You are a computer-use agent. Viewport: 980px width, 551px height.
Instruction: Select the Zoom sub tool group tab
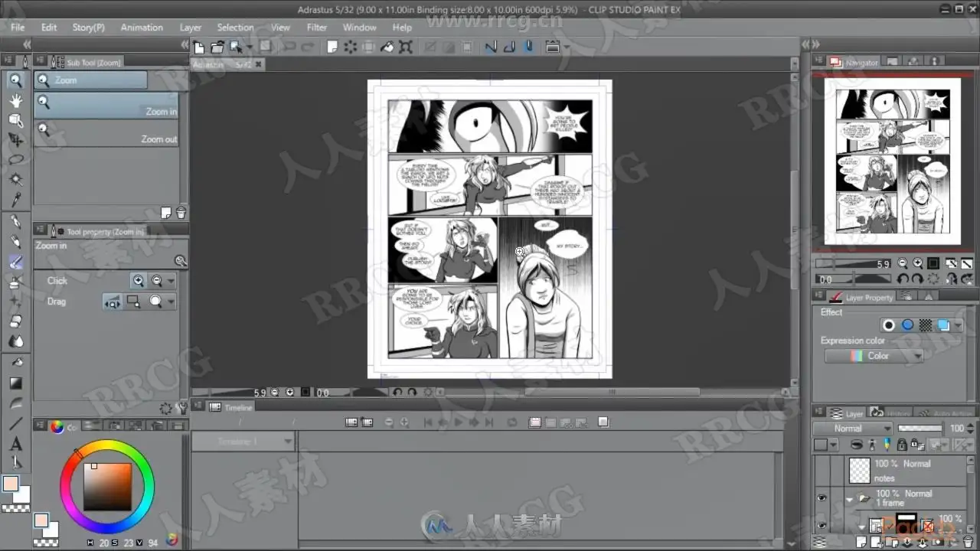(90, 80)
